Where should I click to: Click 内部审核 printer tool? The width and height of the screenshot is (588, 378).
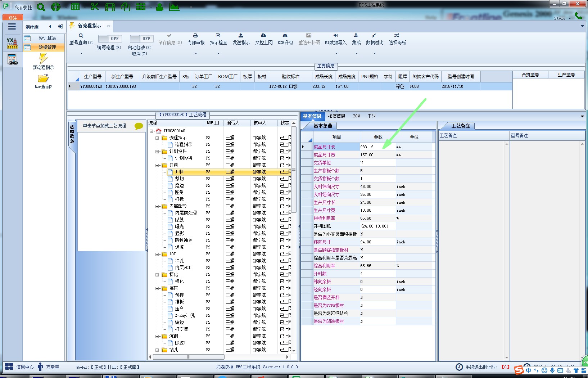coord(196,39)
